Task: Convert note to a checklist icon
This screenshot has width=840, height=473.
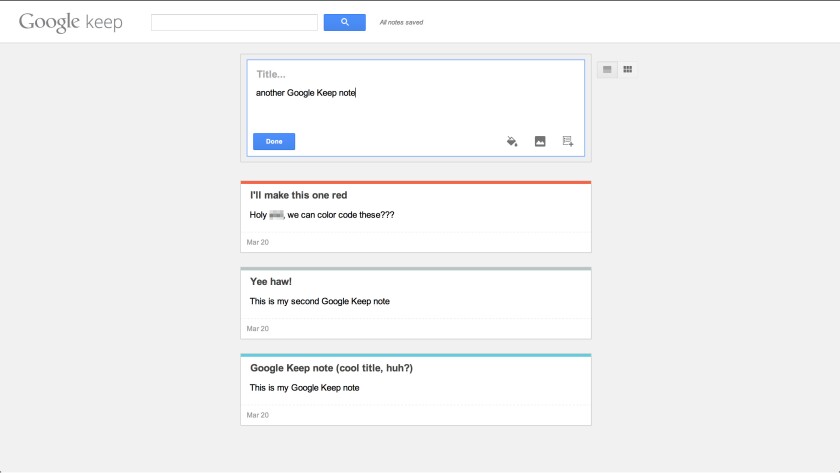Action: [x=568, y=141]
